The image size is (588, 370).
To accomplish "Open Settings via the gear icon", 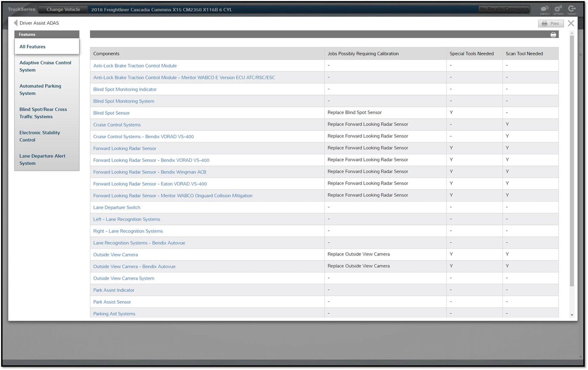I will coord(558,9).
